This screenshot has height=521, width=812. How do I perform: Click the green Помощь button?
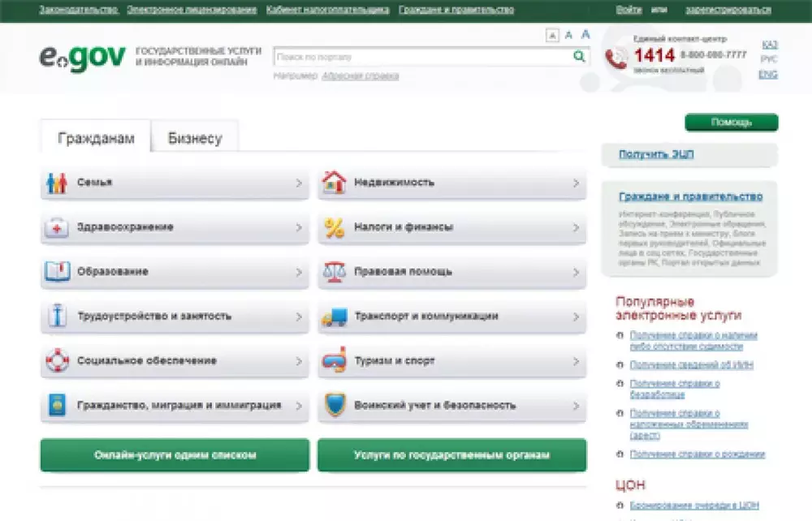pyautogui.click(x=731, y=123)
